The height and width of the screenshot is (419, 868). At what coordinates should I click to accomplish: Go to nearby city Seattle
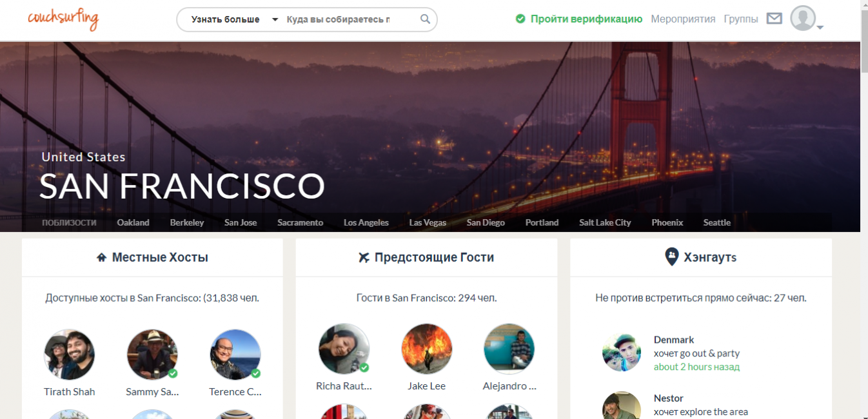point(716,222)
